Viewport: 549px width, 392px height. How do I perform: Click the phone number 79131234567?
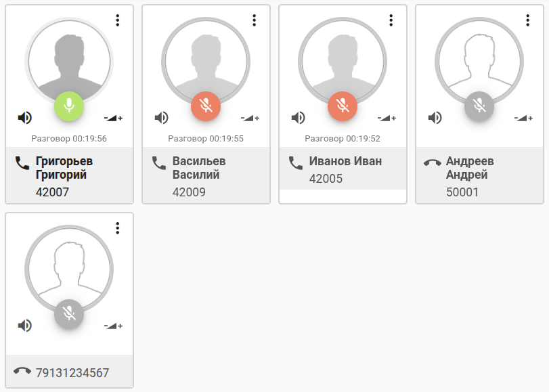[72, 372]
